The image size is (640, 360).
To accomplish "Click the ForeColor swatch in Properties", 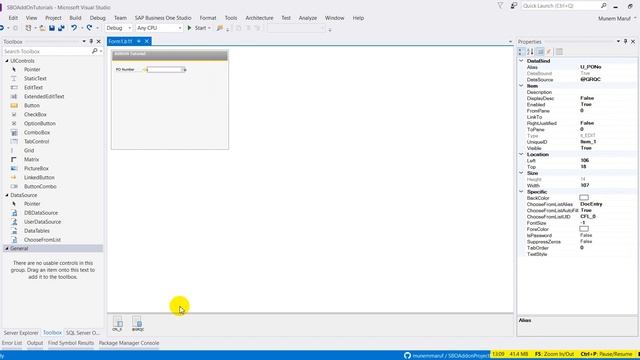I will [x=584, y=229].
